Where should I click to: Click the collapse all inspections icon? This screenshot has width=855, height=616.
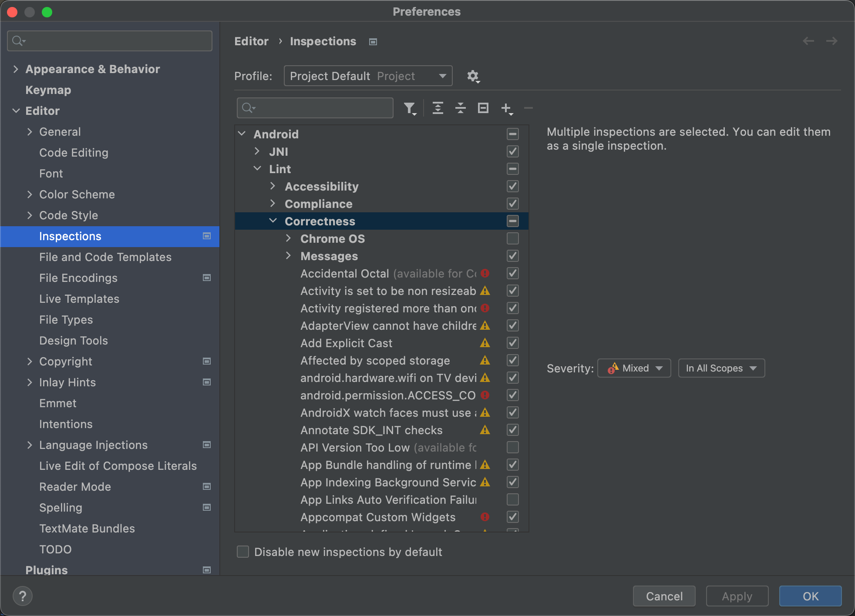461,108
